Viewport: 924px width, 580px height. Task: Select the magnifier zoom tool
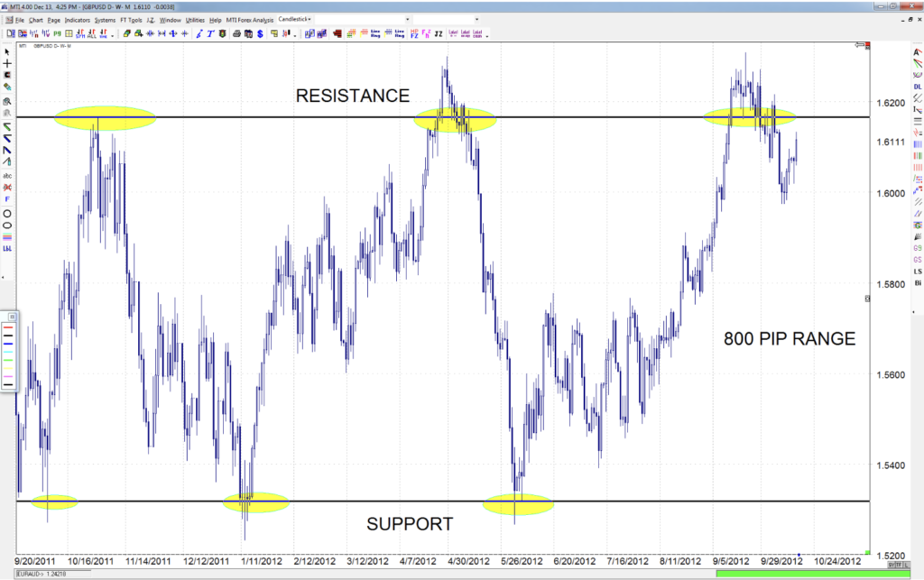pos(9,98)
